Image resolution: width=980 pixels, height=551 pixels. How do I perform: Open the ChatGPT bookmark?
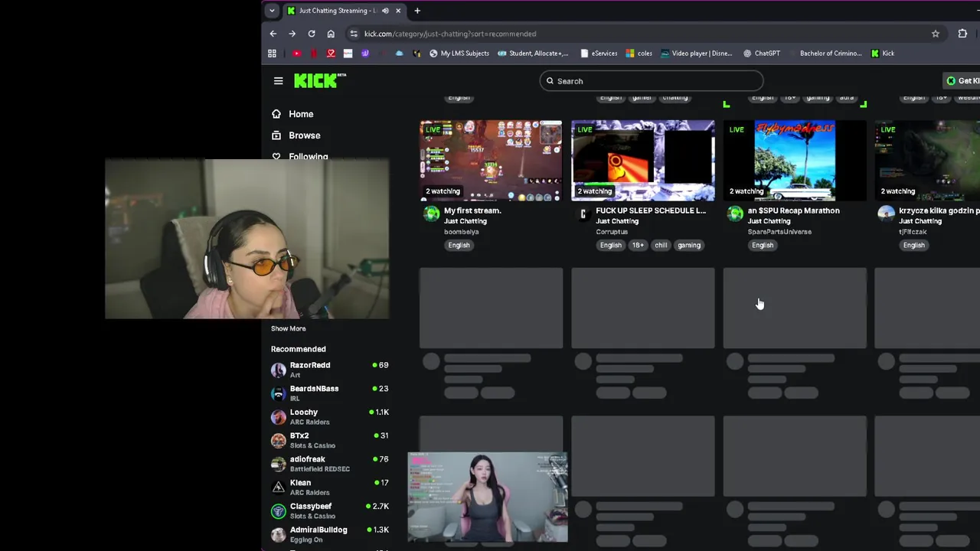point(762,54)
